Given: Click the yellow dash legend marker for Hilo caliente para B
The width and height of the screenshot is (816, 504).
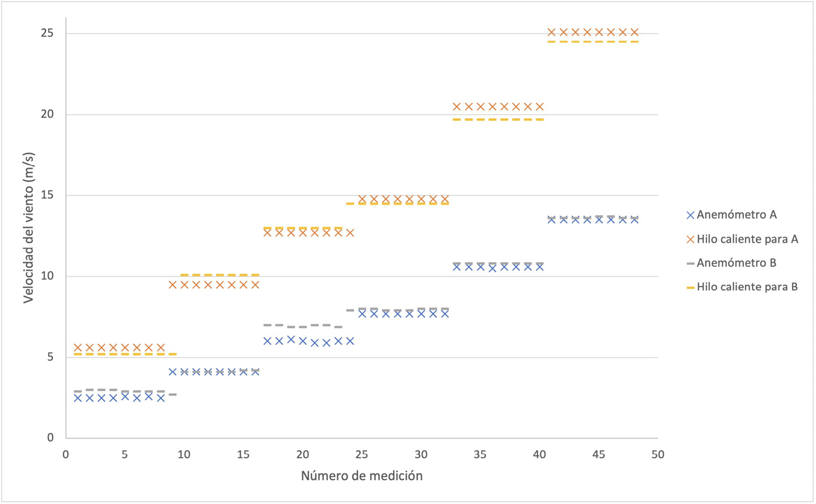Looking at the screenshot, I should (x=691, y=288).
